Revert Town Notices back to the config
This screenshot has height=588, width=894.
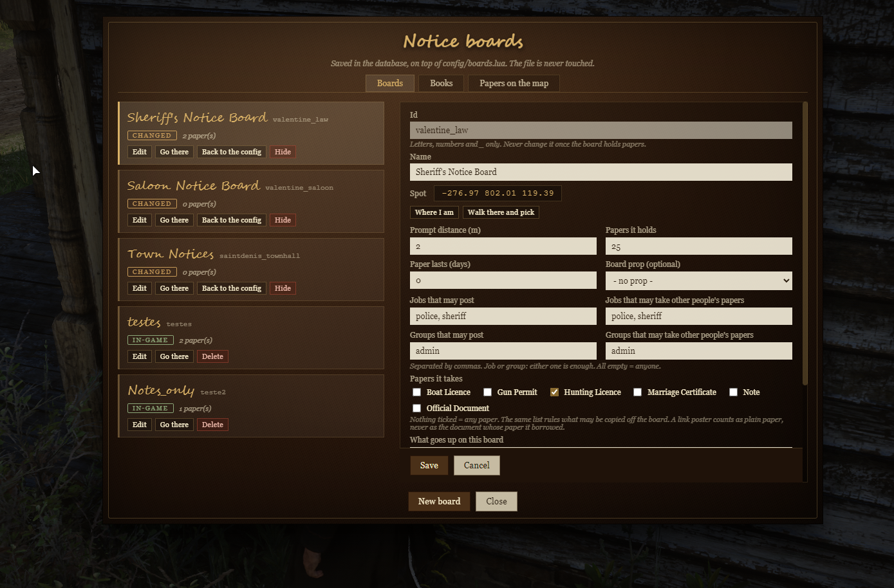point(232,288)
